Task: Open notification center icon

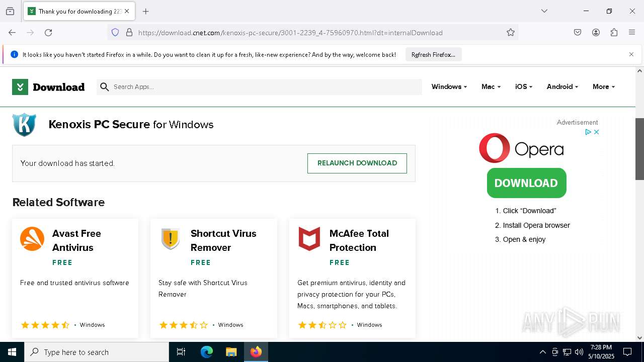Action: [x=627, y=352]
